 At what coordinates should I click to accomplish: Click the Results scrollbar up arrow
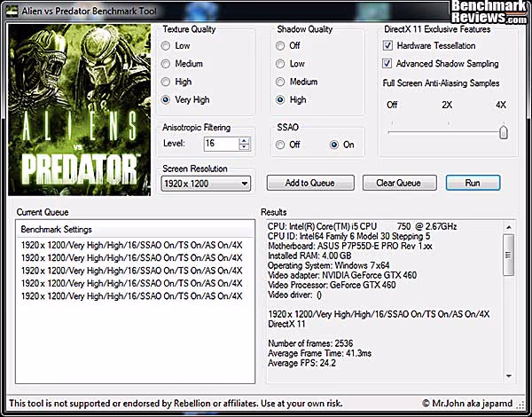pyautogui.click(x=509, y=227)
